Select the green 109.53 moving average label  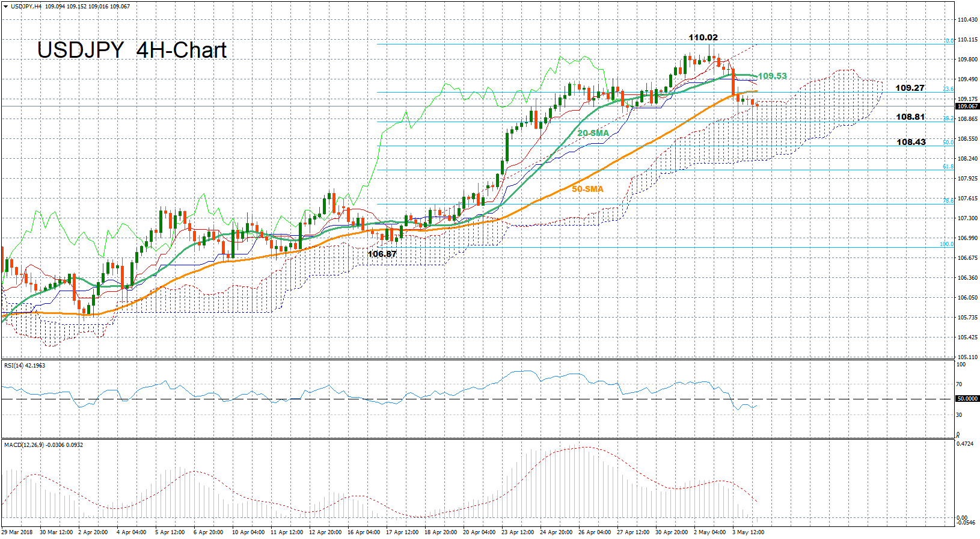772,76
